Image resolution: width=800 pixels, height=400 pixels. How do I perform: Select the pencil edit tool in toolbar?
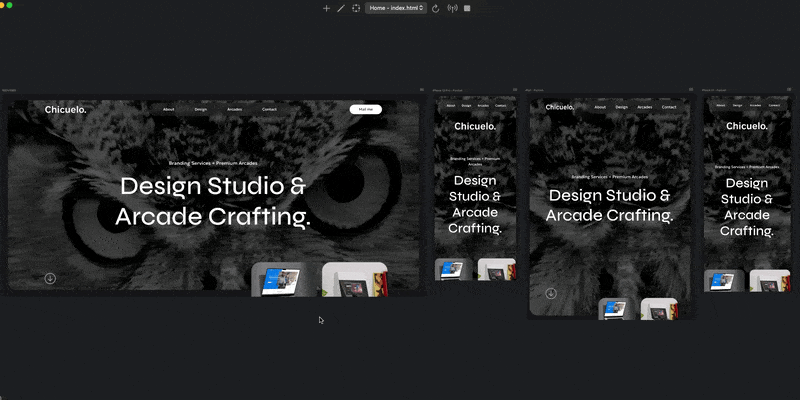click(x=341, y=8)
